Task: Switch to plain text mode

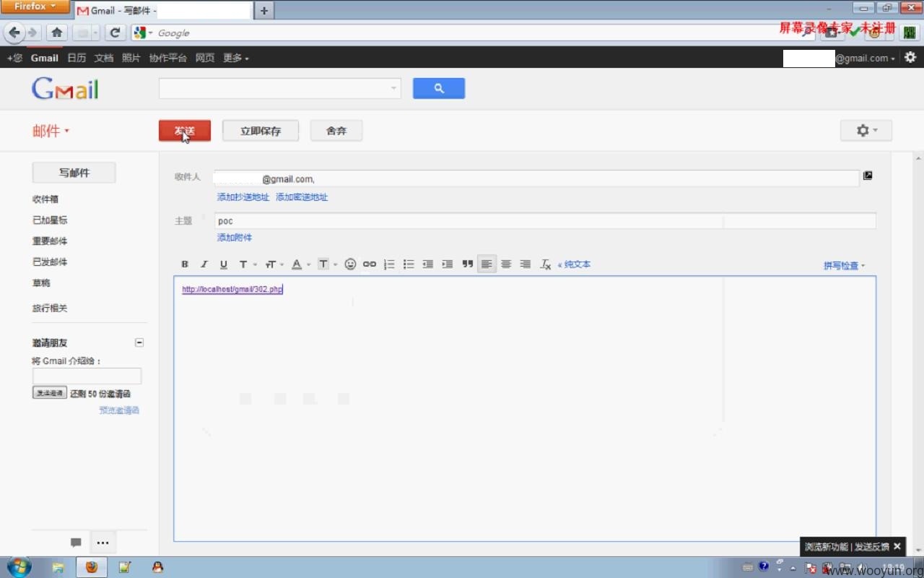Action: click(x=574, y=264)
